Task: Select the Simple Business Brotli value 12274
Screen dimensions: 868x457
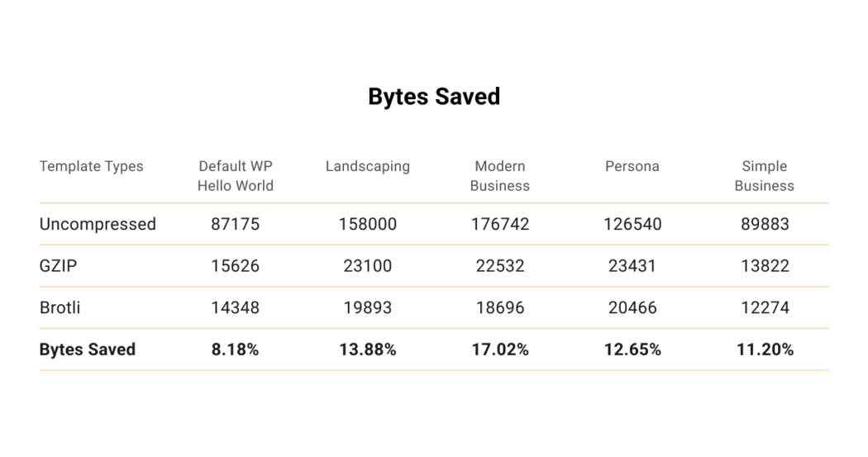Action: pos(765,307)
